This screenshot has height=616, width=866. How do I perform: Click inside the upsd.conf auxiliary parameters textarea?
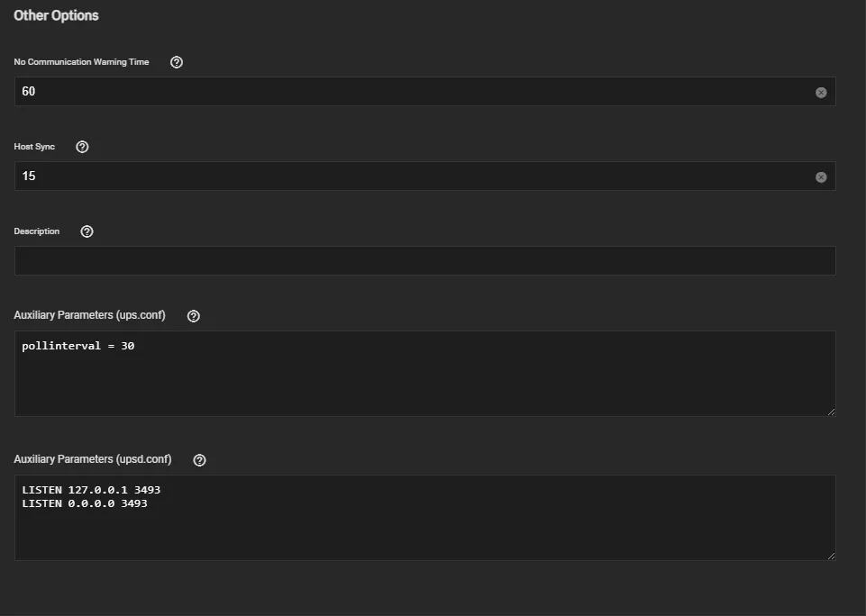[x=424, y=527]
